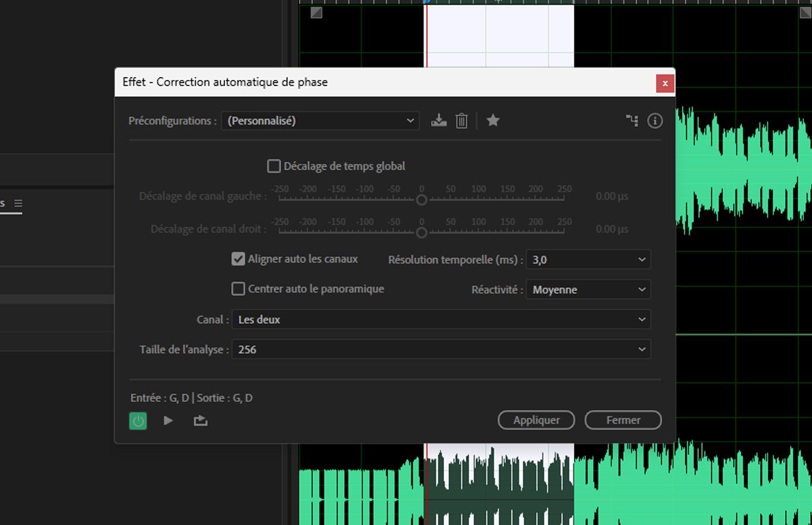This screenshot has height=525, width=812.
Task: Mark preset as favorite with the star
Action: (493, 121)
